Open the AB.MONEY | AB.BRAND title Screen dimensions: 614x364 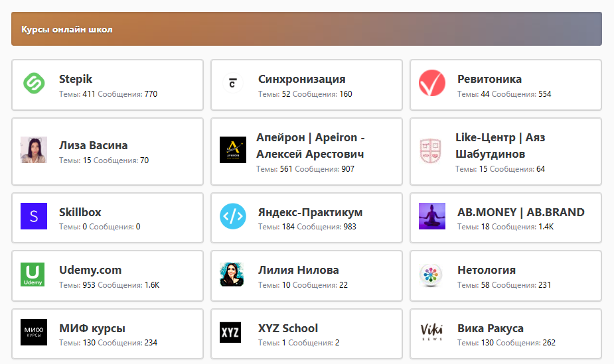click(521, 212)
